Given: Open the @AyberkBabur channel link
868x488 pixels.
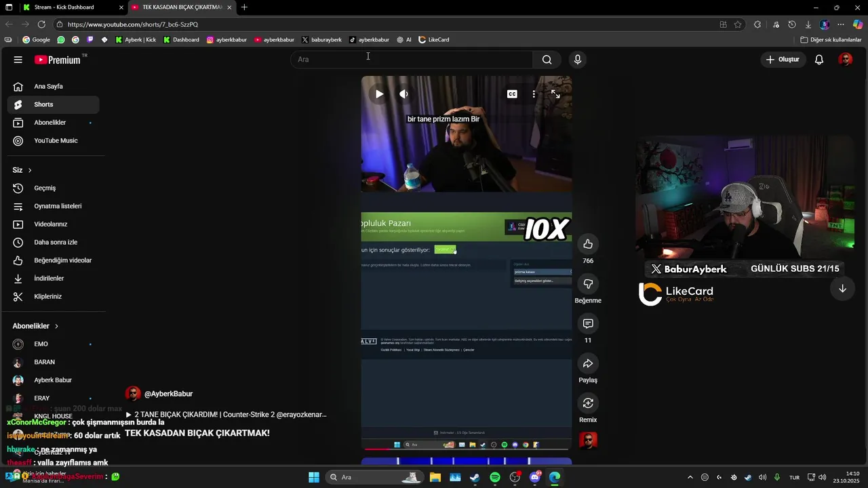Looking at the screenshot, I should 168,394.
